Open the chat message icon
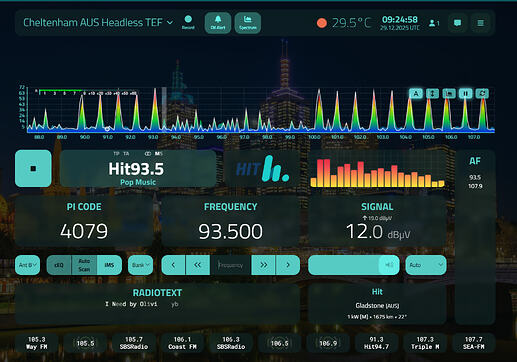 [x=457, y=23]
